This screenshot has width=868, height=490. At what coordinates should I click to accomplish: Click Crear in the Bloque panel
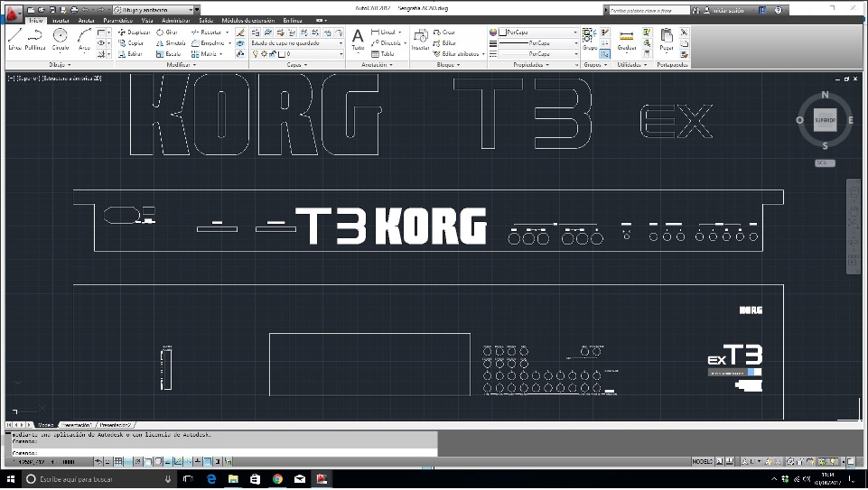coord(444,32)
